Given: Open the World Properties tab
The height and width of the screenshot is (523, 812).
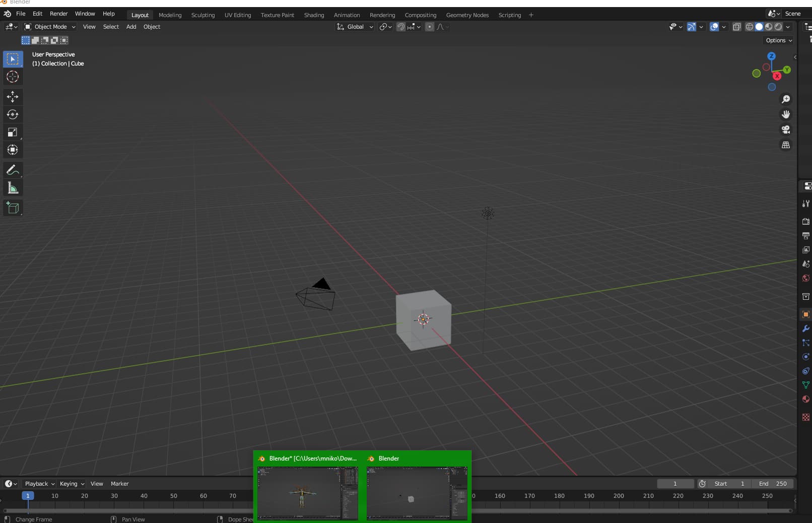Looking at the screenshot, I should click(805, 278).
